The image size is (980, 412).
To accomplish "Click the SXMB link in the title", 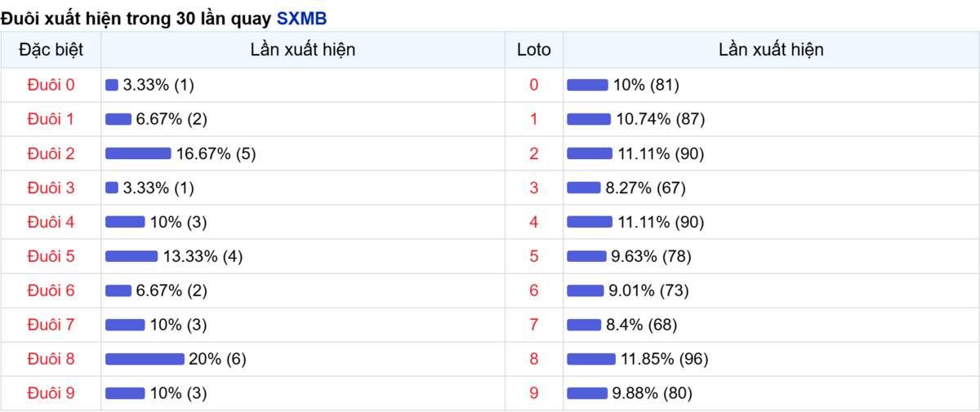I will click(301, 17).
